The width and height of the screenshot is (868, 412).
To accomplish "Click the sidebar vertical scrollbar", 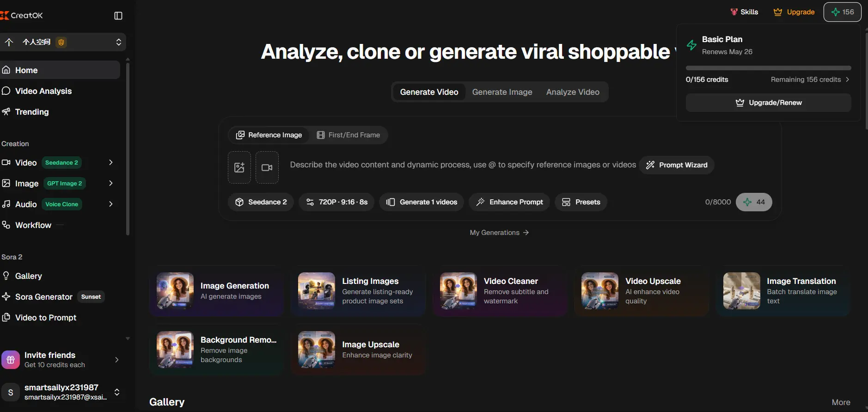I will point(128,148).
